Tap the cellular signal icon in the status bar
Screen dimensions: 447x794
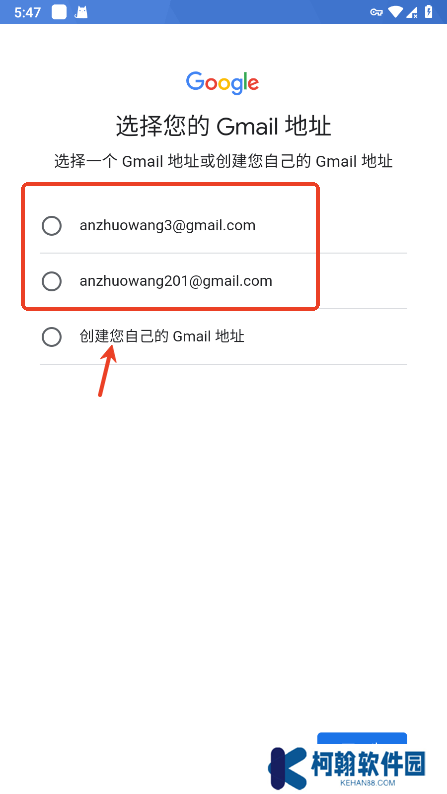tap(412, 12)
